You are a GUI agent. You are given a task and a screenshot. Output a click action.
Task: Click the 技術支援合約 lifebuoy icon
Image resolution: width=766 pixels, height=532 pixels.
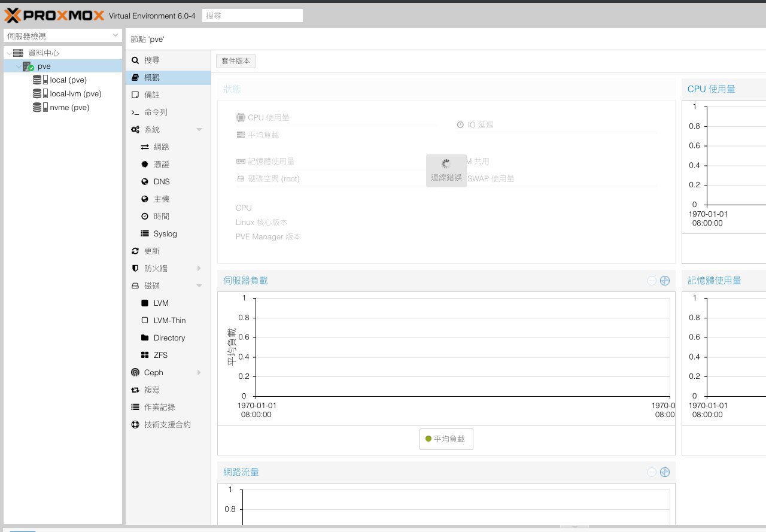point(135,425)
